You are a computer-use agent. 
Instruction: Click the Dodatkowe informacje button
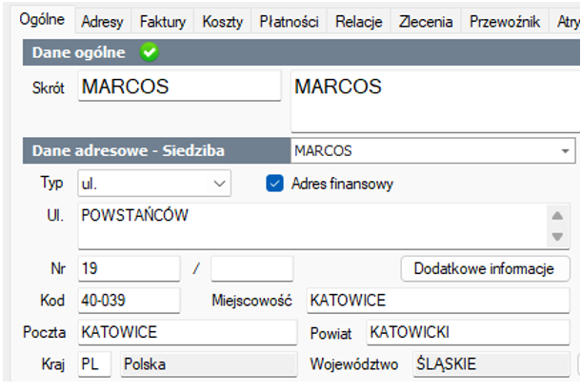pyautogui.click(x=484, y=268)
